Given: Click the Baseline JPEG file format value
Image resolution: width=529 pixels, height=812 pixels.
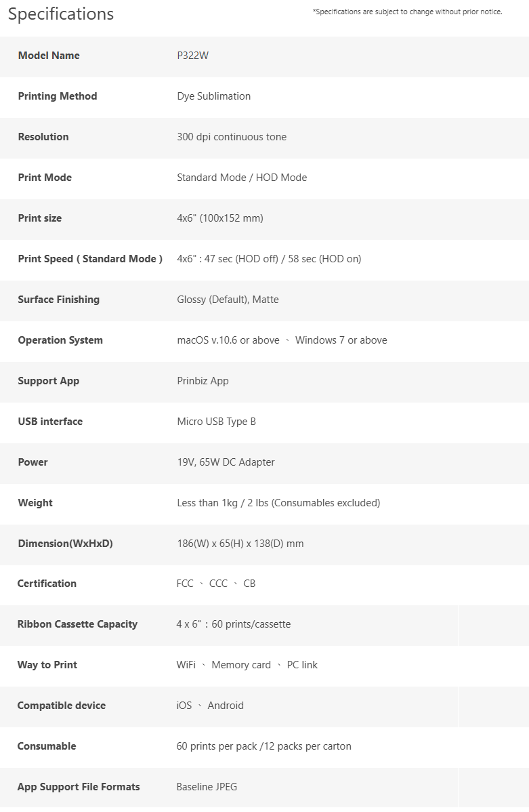Looking at the screenshot, I should [207, 787].
